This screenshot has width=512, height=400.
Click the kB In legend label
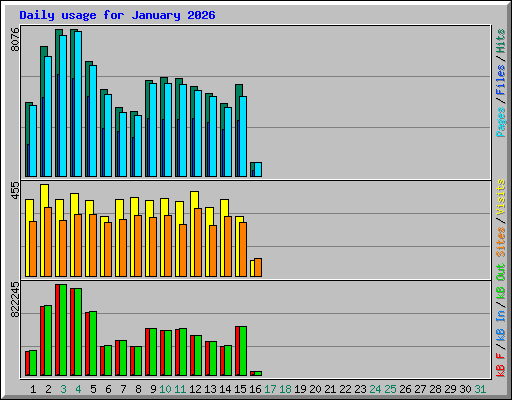[x=501, y=326]
